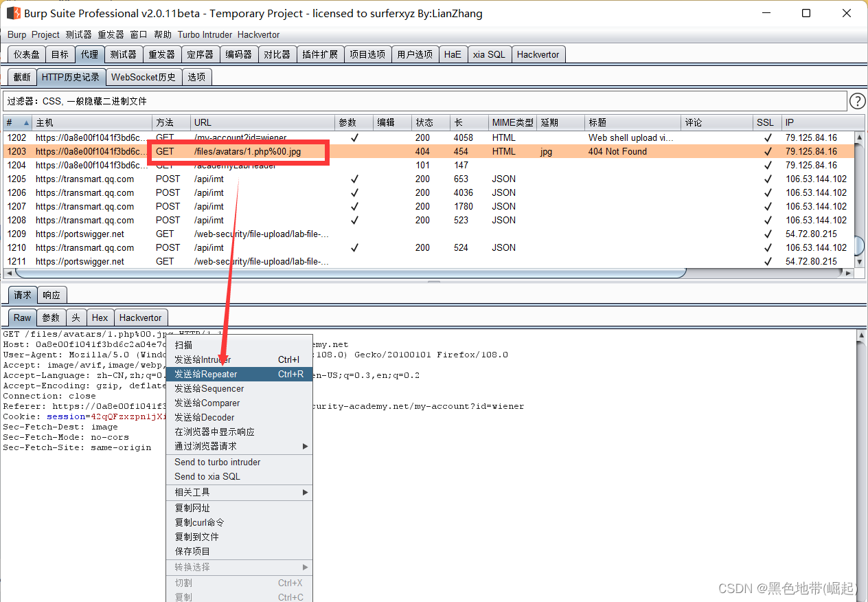868x602 pixels.
Task: Select history row 1209 portswigger.net
Action: (429, 234)
